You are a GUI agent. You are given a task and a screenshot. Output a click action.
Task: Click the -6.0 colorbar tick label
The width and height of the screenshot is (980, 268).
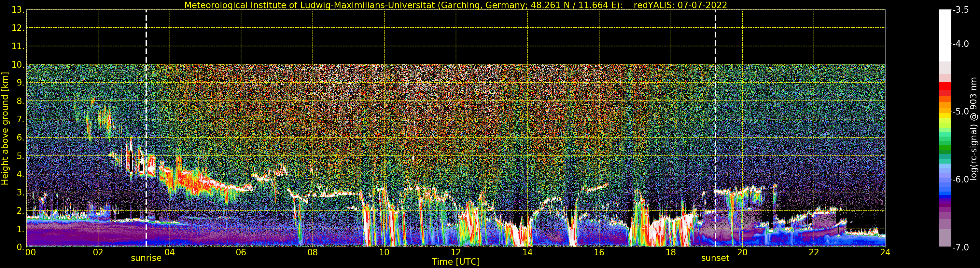[x=960, y=180]
